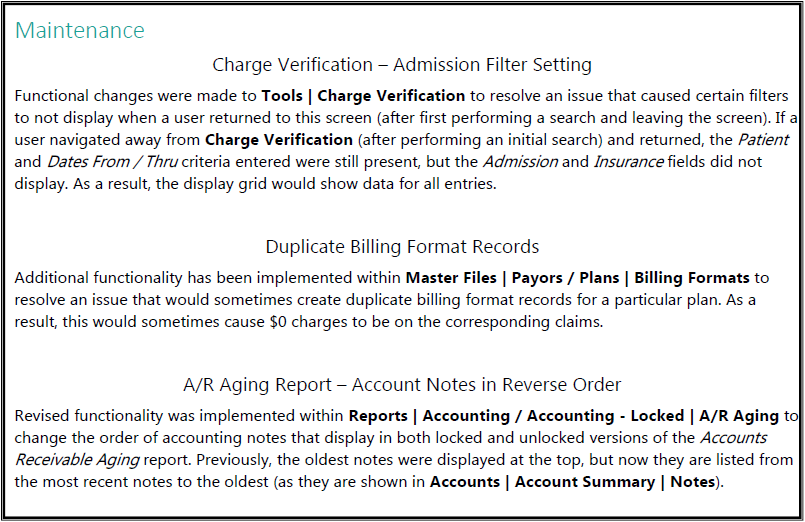This screenshot has height=522, width=805.
Task: Click the Duplicate Billing Format Records heading
Action: pyautogui.click(x=402, y=246)
